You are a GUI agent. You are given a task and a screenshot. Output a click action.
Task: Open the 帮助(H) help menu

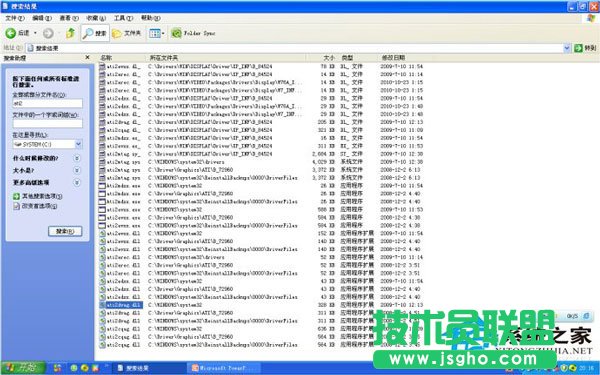coord(150,18)
